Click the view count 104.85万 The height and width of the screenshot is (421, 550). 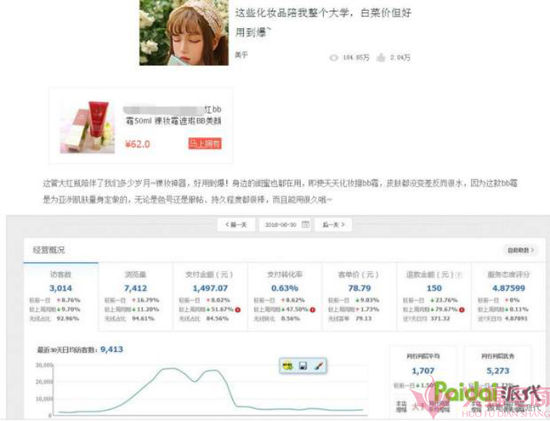coord(356,58)
